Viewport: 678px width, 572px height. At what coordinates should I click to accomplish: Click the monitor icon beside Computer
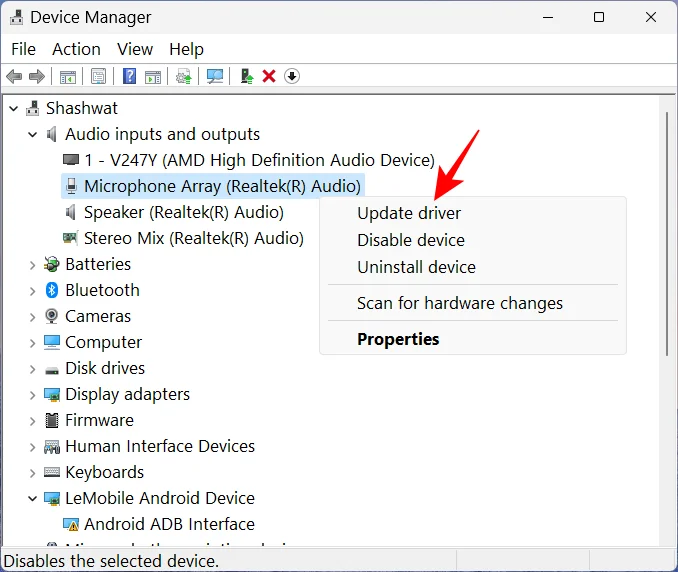coord(52,342)
